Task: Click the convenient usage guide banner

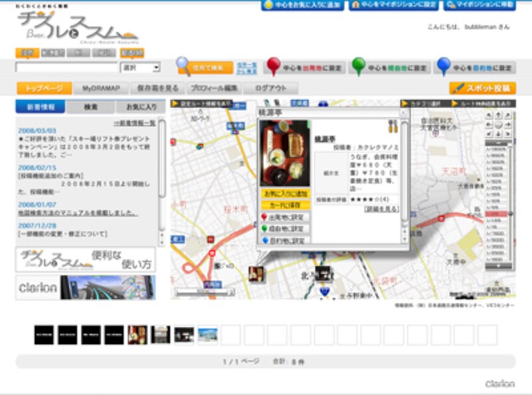Action: pyautogui.click(x=86, y=259)
